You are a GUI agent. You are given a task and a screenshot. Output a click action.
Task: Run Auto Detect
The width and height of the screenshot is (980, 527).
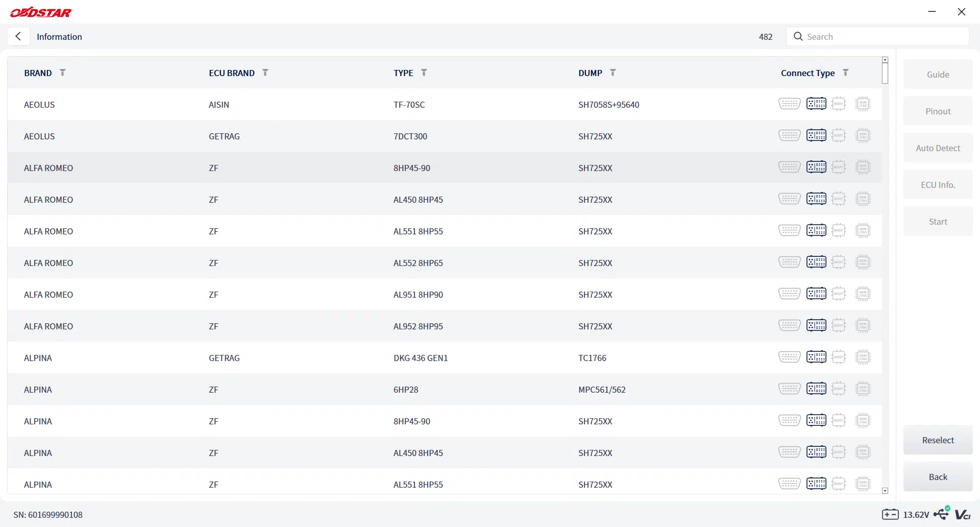coord(938,148)
